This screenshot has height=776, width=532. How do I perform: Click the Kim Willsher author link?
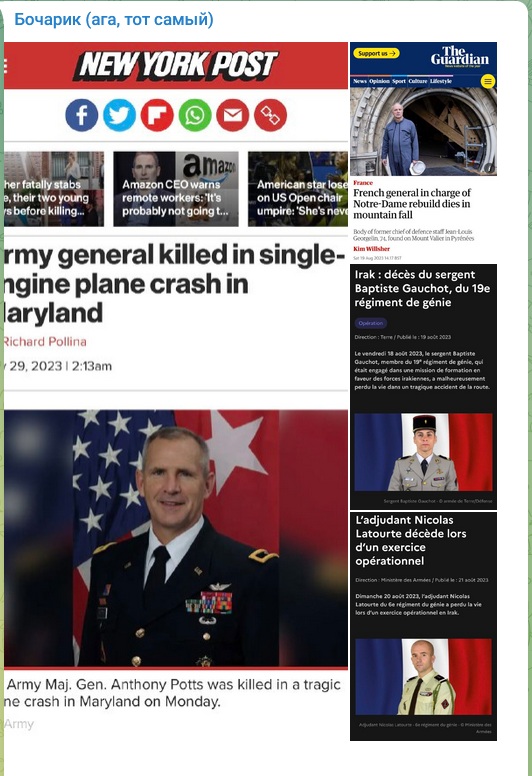372,249
